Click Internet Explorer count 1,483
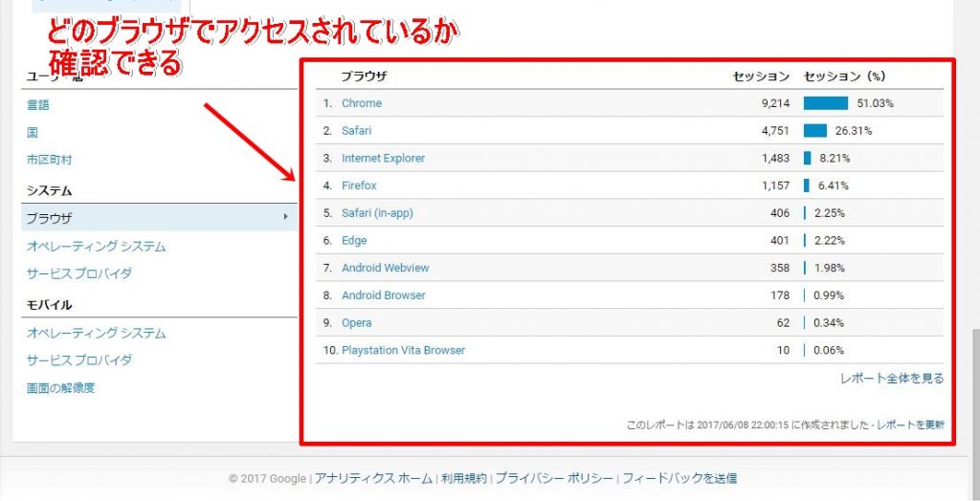 pyautogui.click(x=775, y=158)
